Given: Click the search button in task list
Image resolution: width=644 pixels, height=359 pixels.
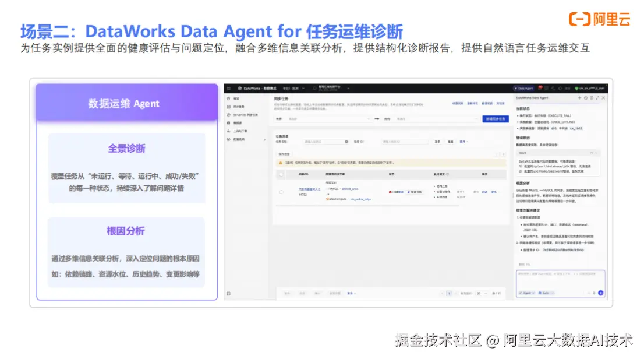Looking at the screenshot, I should pyautogui.click(x=437, y=142).
